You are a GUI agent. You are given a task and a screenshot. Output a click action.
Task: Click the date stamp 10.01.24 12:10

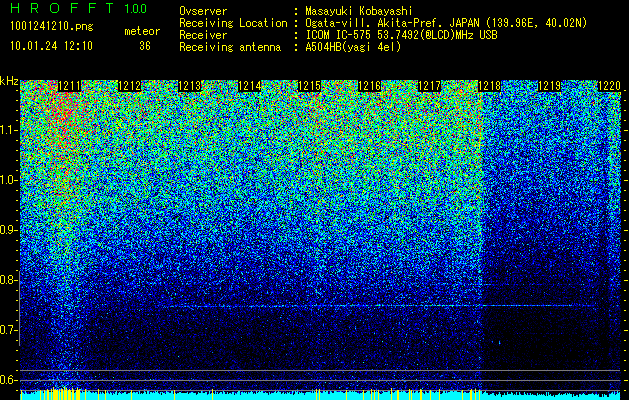[51, 46]
